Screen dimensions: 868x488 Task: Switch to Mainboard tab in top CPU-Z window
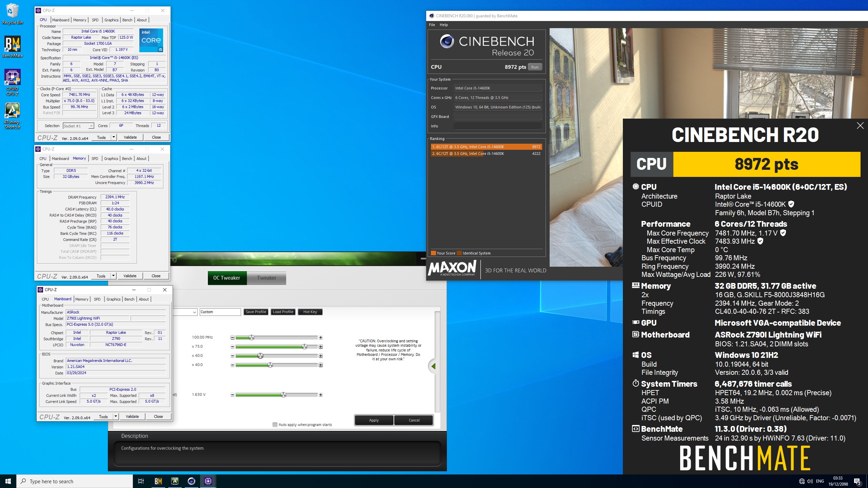pyautogui.click(x=61, y=20)
